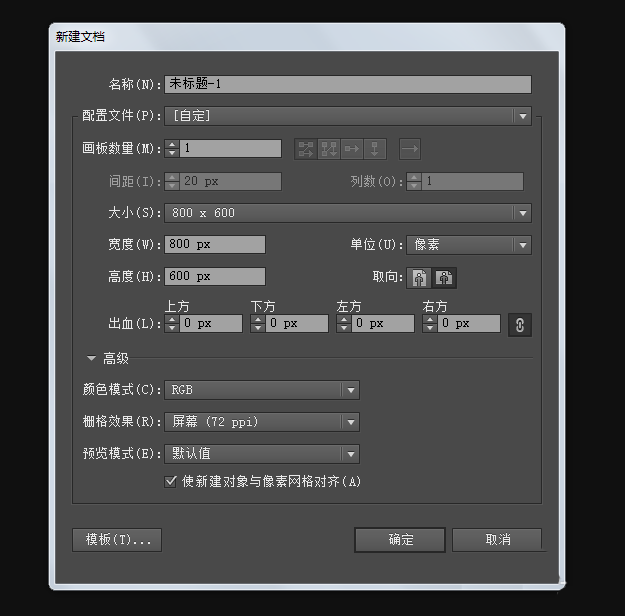Click the 确定 button
Viewport: 625px width, 616px height.
click(400, 540)
